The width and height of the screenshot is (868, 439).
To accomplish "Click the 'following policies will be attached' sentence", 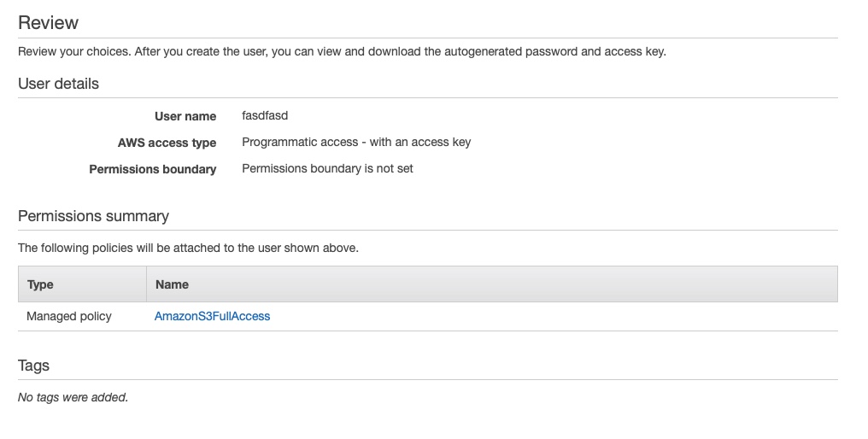I will (x=188, y=249).
